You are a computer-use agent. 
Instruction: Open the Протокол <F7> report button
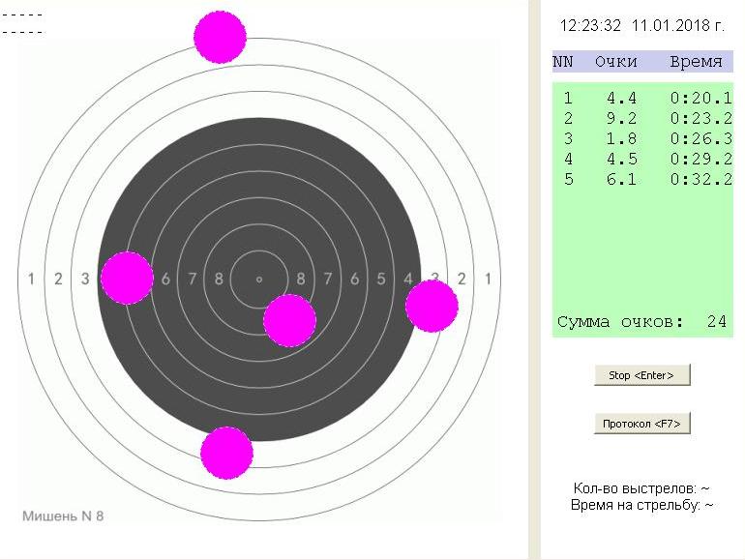click(x=641, y=424)
